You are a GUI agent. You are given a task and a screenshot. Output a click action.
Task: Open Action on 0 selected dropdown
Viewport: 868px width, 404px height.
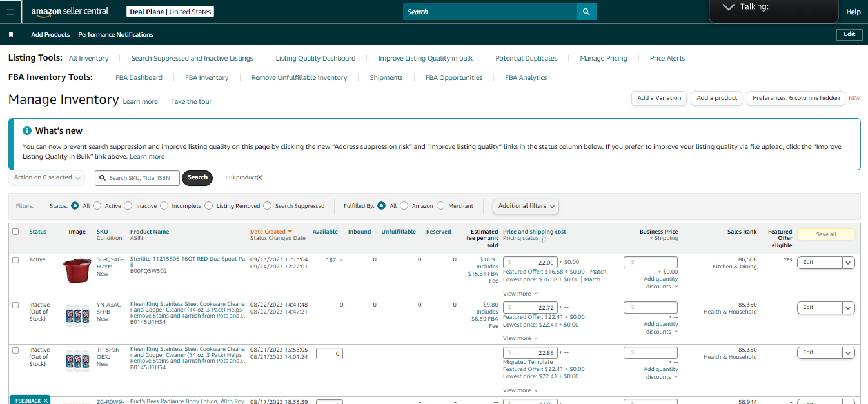click(47, 177)
